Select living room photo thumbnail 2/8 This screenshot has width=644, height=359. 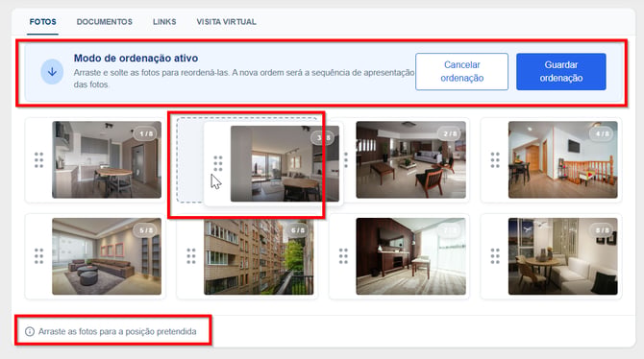(410, 159)
